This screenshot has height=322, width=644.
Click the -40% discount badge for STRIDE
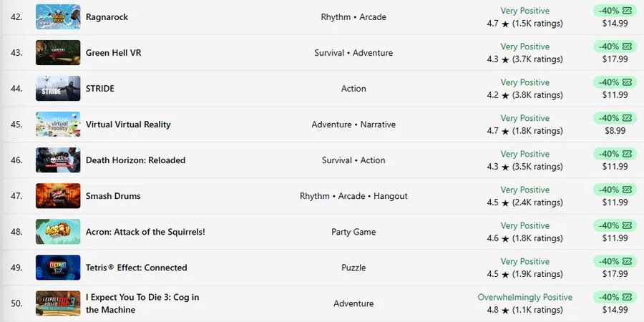tap(615, 82)
